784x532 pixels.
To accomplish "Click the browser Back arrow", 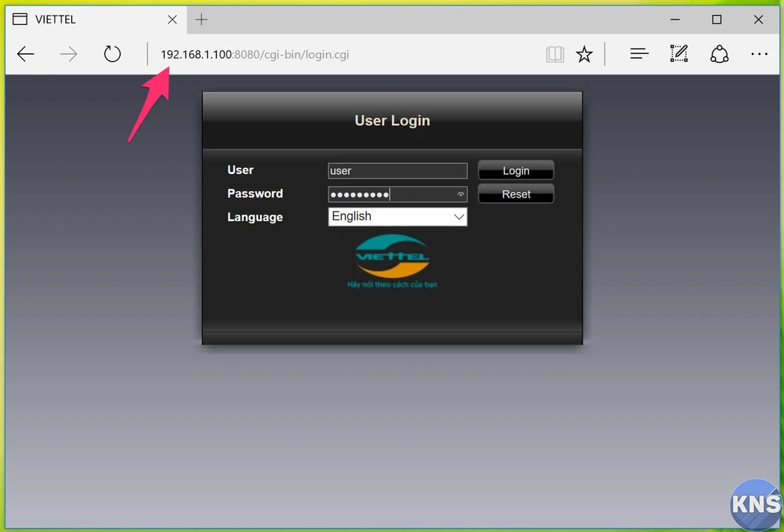I will tap(26, 54).
